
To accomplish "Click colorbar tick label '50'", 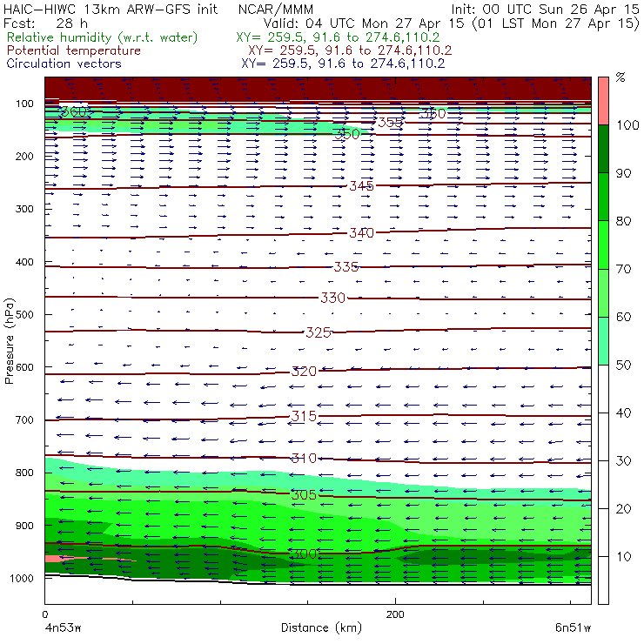I will [623, 365].
